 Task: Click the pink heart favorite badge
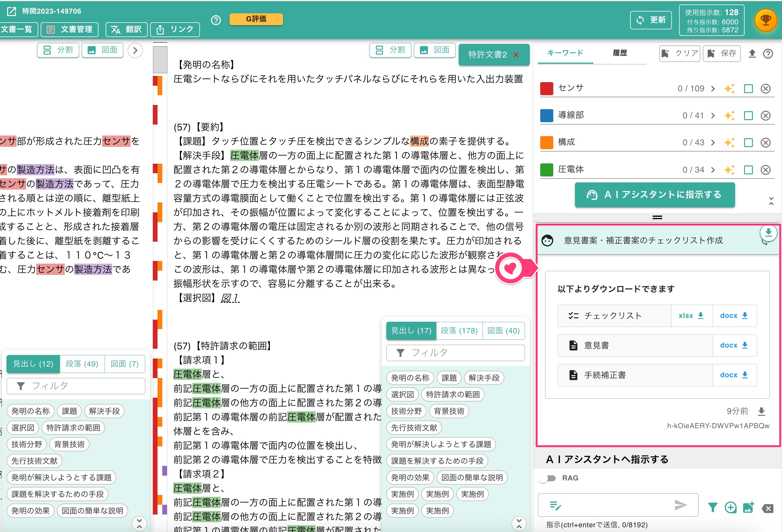tap(510, 268)
